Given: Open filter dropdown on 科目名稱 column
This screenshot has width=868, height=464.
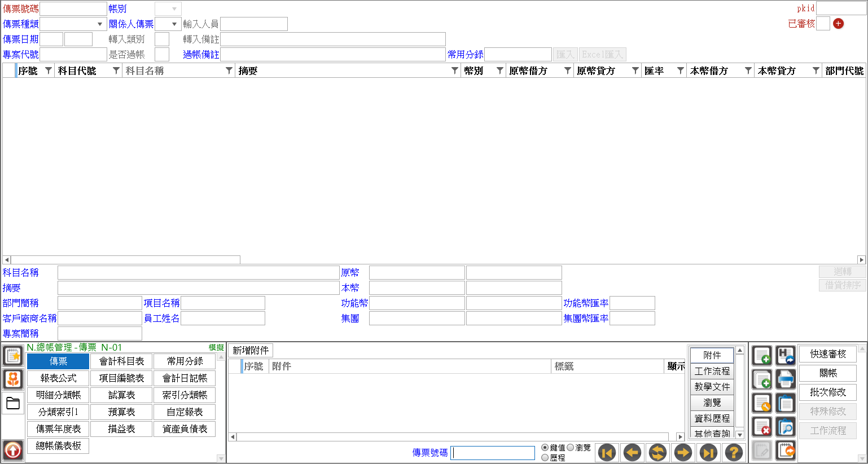Looking at the screenshot, I should click(229, 70).
